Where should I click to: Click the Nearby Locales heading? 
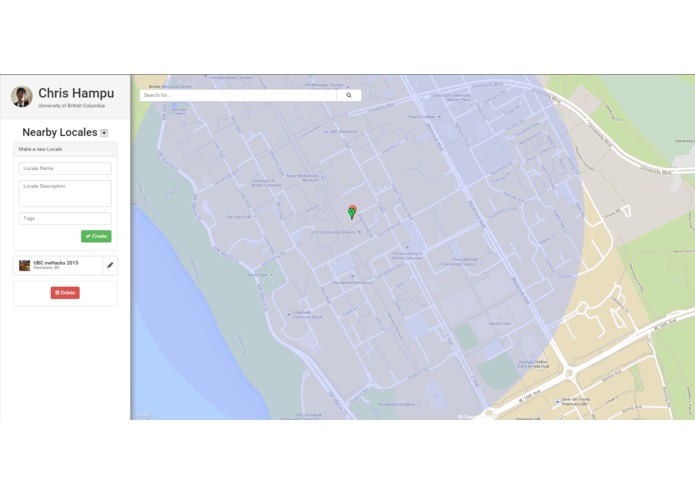click(x=60, y=132)
